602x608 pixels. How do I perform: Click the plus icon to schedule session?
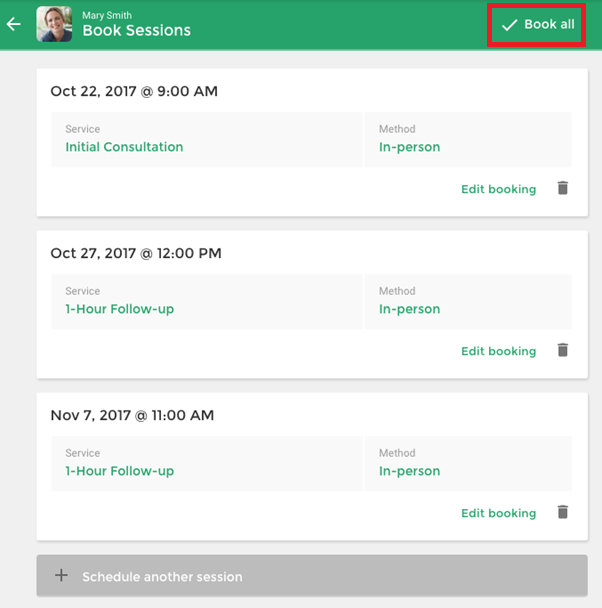pos(61,575)
